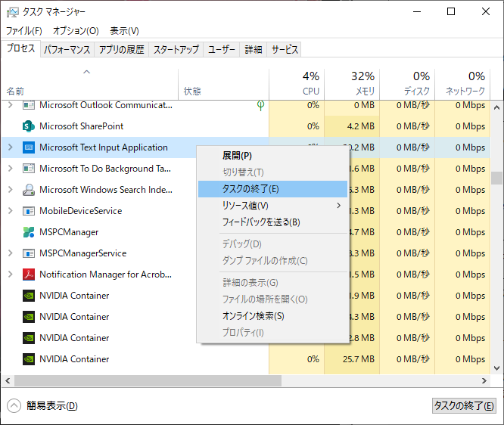Screen dimensions: 504x425
Task: Expand the Microsoft To Do Background Task group
Action: pos(11,169)
